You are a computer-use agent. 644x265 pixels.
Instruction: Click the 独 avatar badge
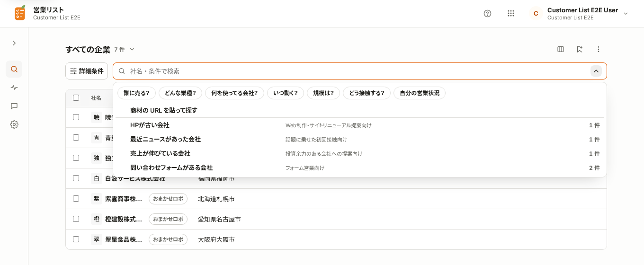(x=97, y=158)
